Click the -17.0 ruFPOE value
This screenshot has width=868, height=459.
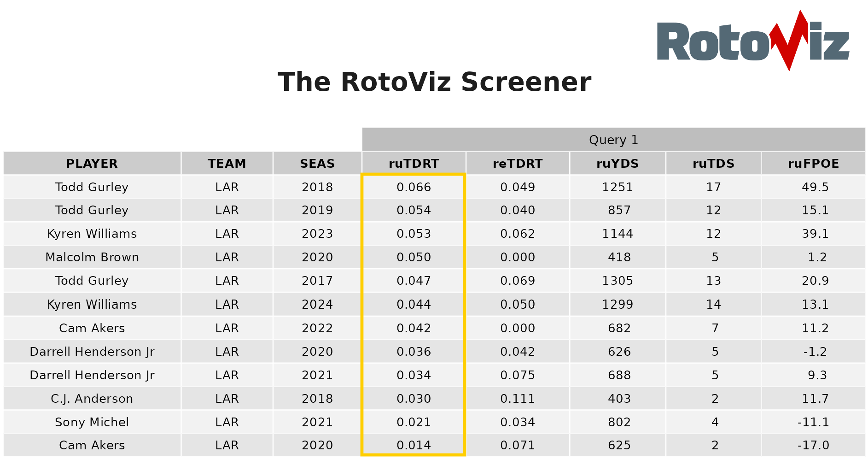tap(813, 445)
